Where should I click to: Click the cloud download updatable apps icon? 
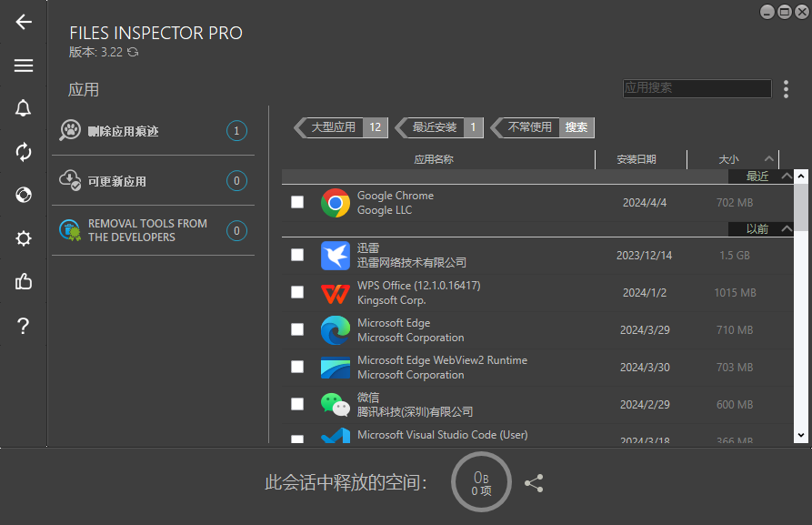point(70,180)
